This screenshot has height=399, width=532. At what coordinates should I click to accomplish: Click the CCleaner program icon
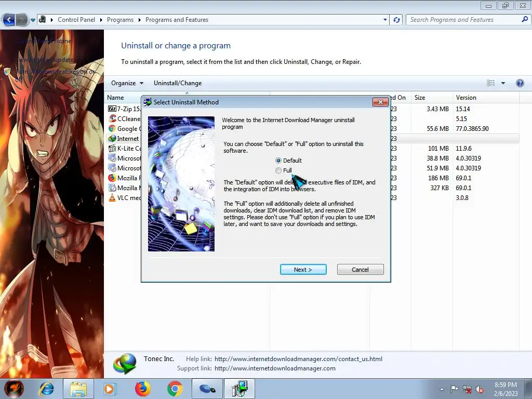click(x=112, y=119)
